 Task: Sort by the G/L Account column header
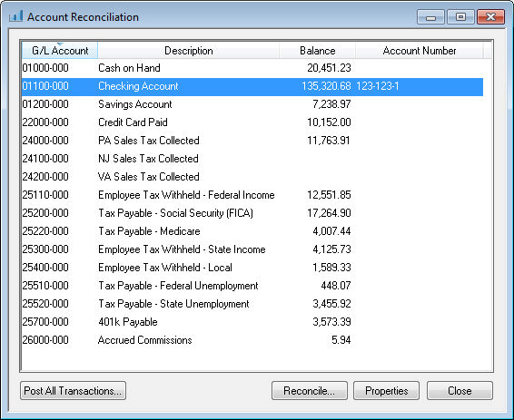(x=60, y=51)
